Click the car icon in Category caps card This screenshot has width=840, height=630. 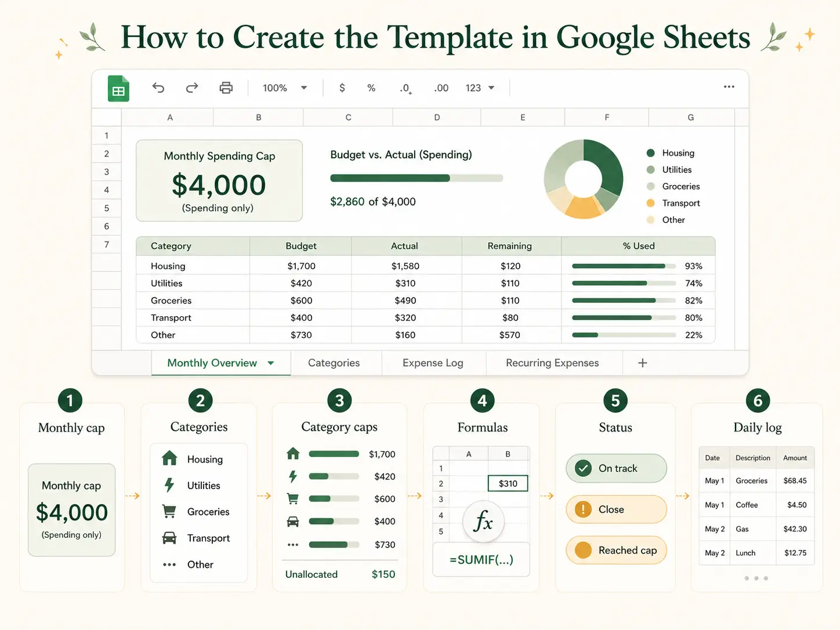pyautogui.click(x=293, y=522)
